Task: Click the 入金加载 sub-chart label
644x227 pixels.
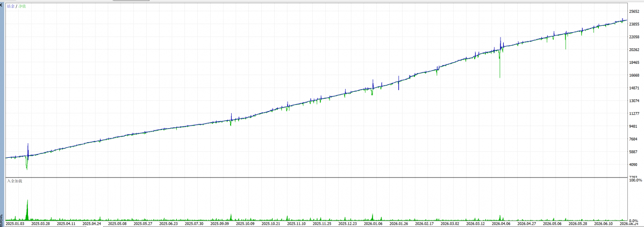Action: pyautogui.click(x=15, y=181)
